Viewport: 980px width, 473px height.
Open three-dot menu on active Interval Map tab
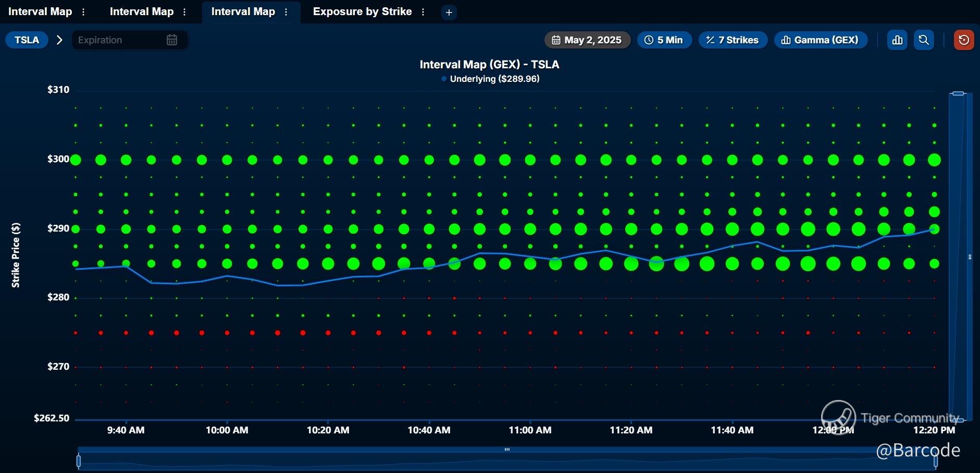[x=286, y=12]
